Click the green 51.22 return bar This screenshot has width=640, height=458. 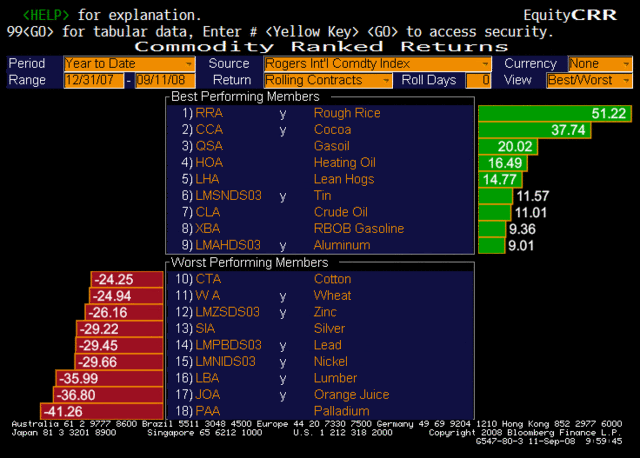click(555, 114)
